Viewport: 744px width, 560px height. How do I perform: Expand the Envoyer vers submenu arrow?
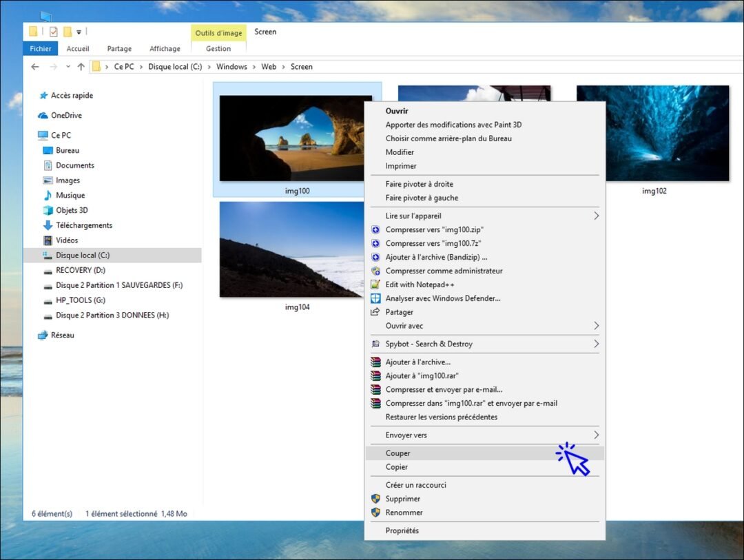tap(596, 435)
